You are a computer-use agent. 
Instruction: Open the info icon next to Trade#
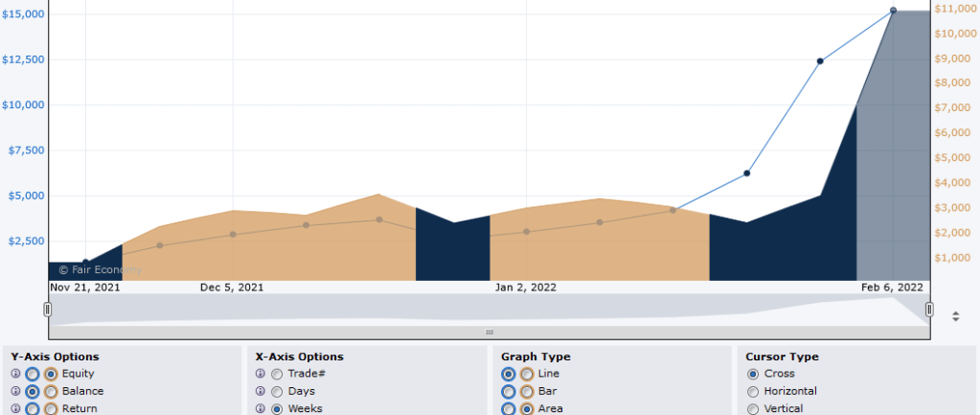point(261,374)
